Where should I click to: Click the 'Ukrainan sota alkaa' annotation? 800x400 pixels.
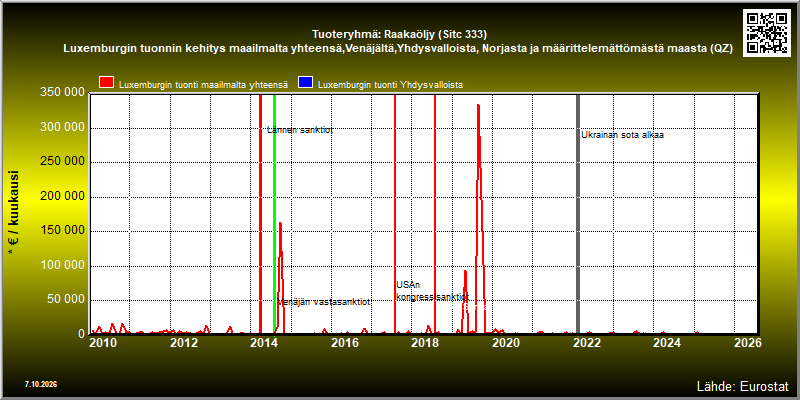(622, 135)
